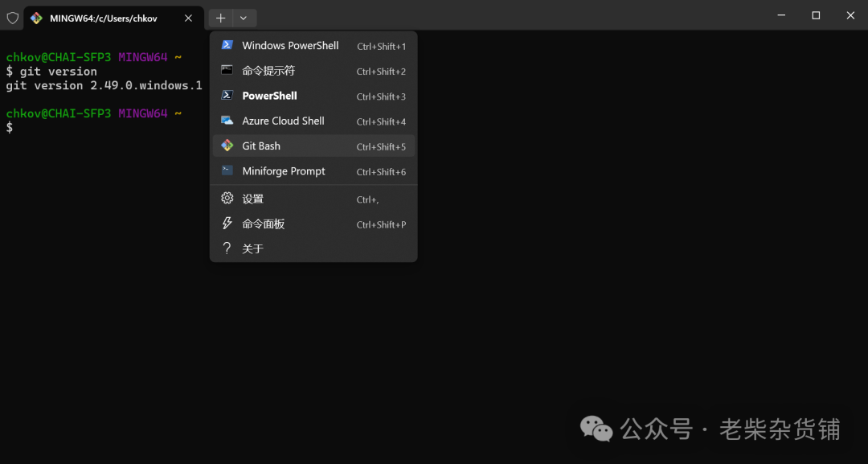Image resolution: width=868 pixels, height=464 pixels.
Task: Open 设置 from the dropdown menu
Action: click(313, 199)
